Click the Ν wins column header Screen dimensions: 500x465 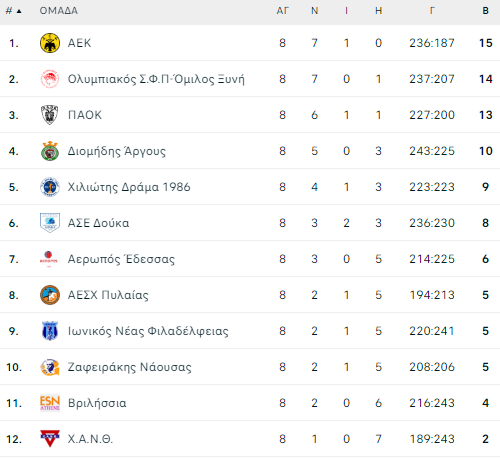314,11
